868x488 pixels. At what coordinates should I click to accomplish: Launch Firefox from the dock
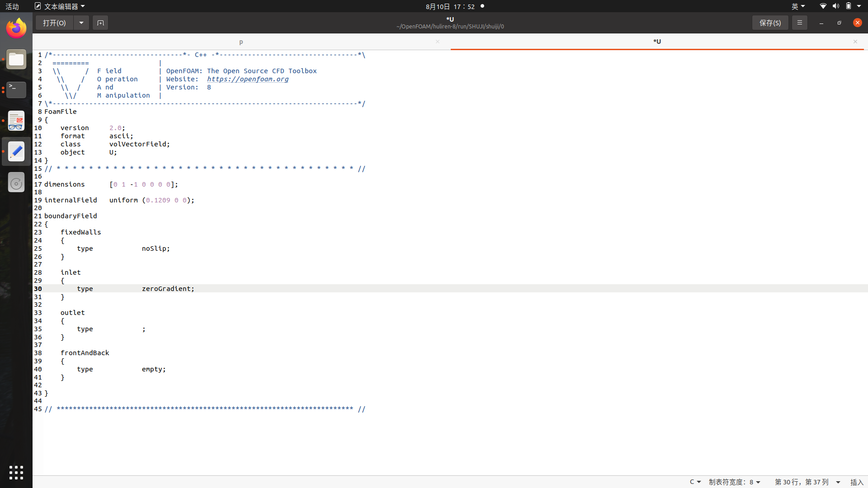[16, 28]
